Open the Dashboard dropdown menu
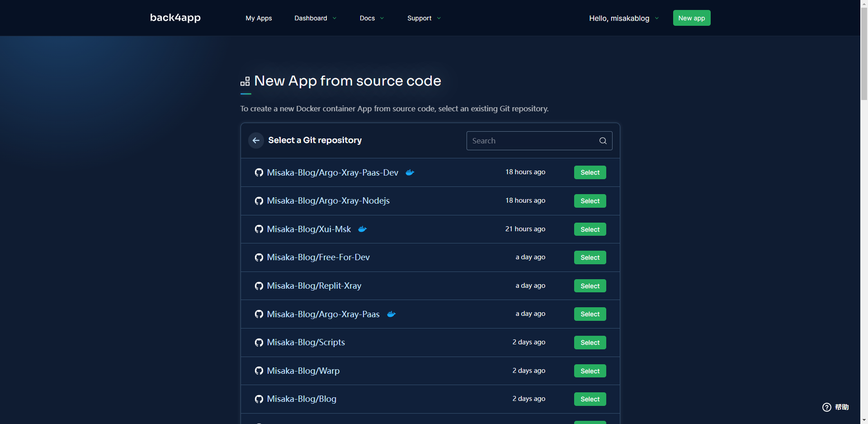 [316, 18]
